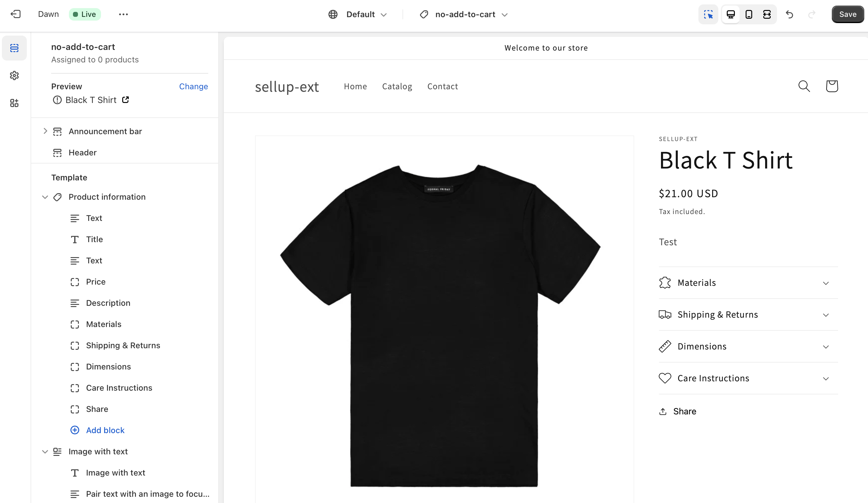
Task: Select the Price block in the tree
Action: [96, 282]
